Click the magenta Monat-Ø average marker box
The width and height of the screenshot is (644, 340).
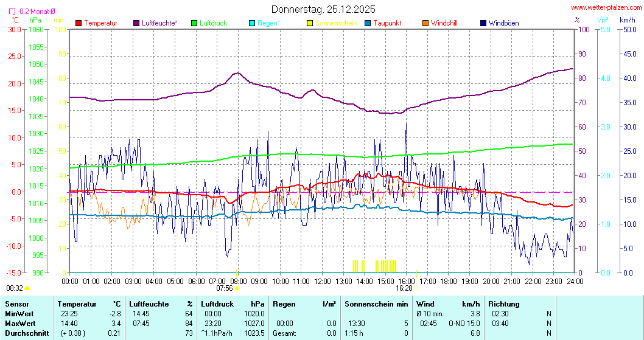[12, 11]
